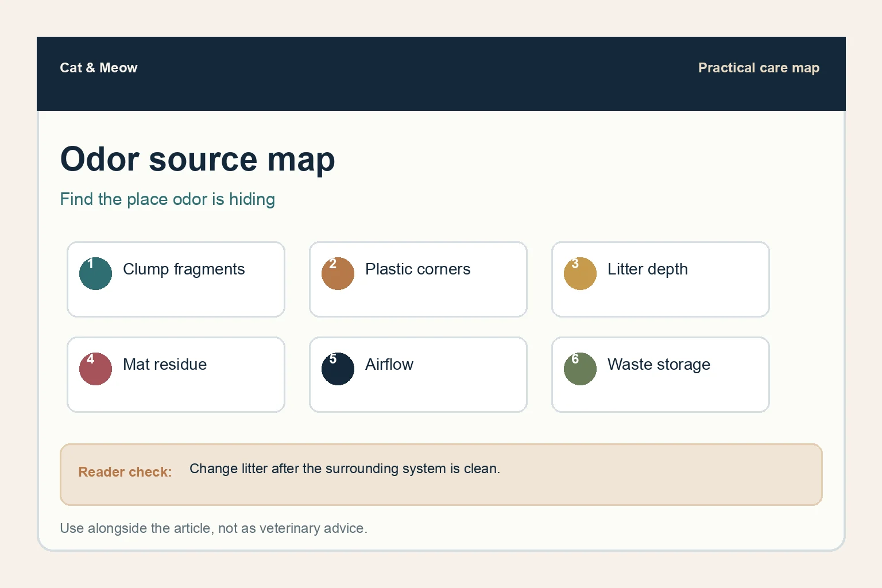
Task: Click the Odor source map heading
Action: tap(198, 159)
